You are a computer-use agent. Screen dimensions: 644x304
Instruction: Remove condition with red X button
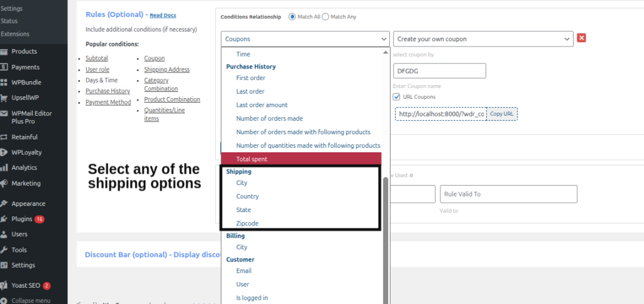click(581, 38)
